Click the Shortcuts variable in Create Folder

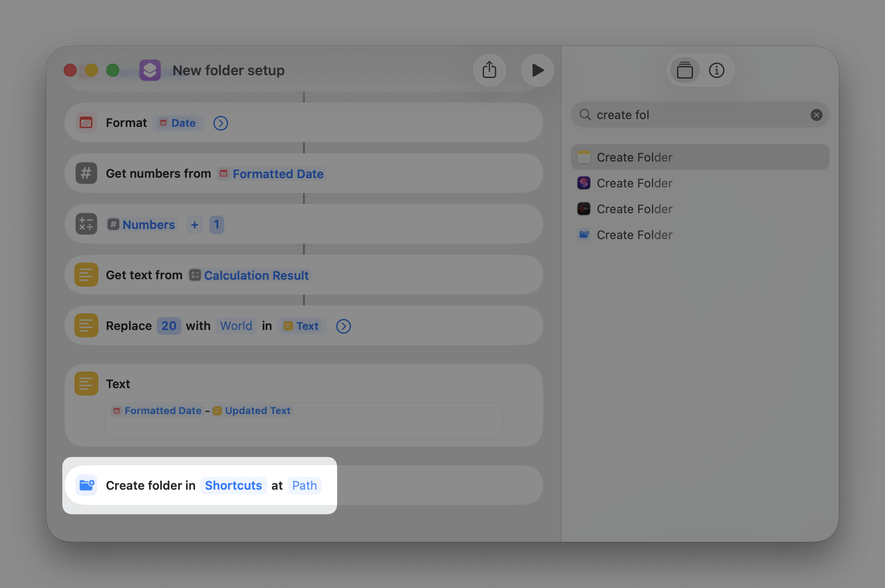[x=233, y=485]
